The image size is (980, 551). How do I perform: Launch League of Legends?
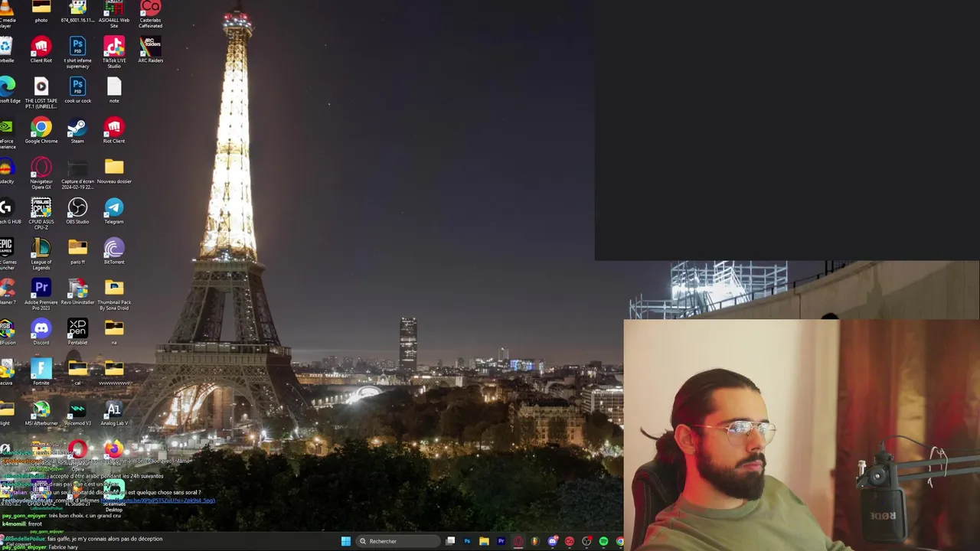(x=41, y=254)
